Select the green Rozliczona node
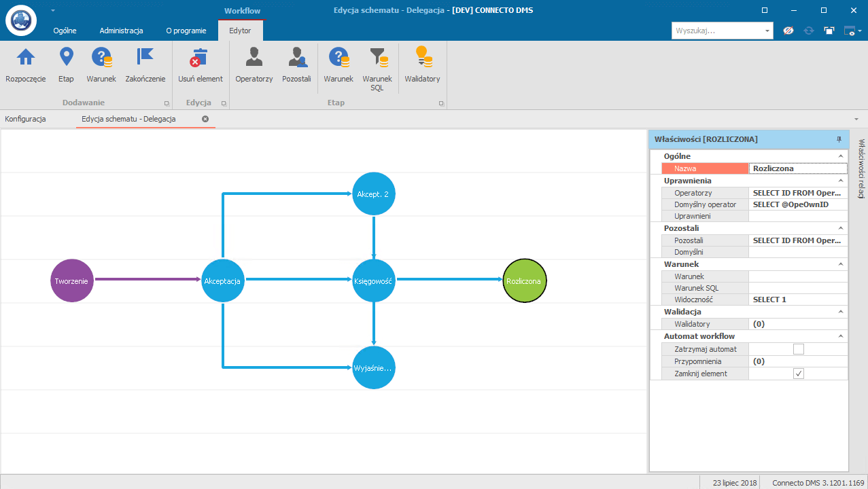The image size is (868, 489). click(524, 280)
